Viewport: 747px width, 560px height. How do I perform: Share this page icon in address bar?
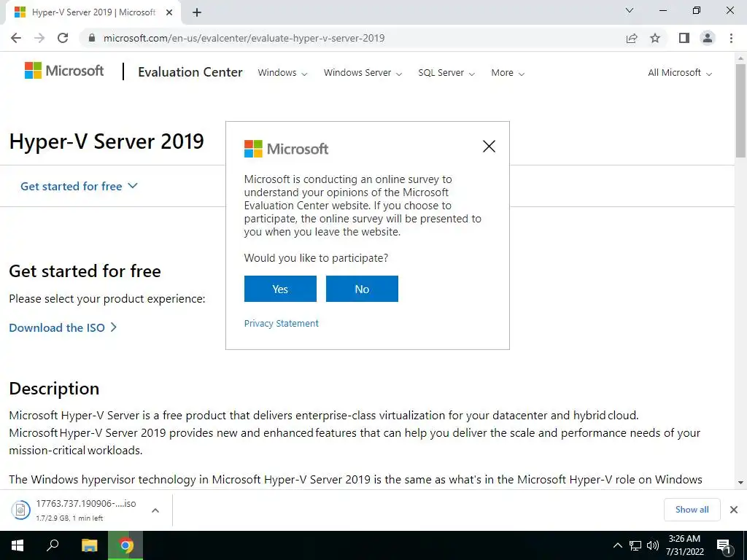click(x=632, y=38)
